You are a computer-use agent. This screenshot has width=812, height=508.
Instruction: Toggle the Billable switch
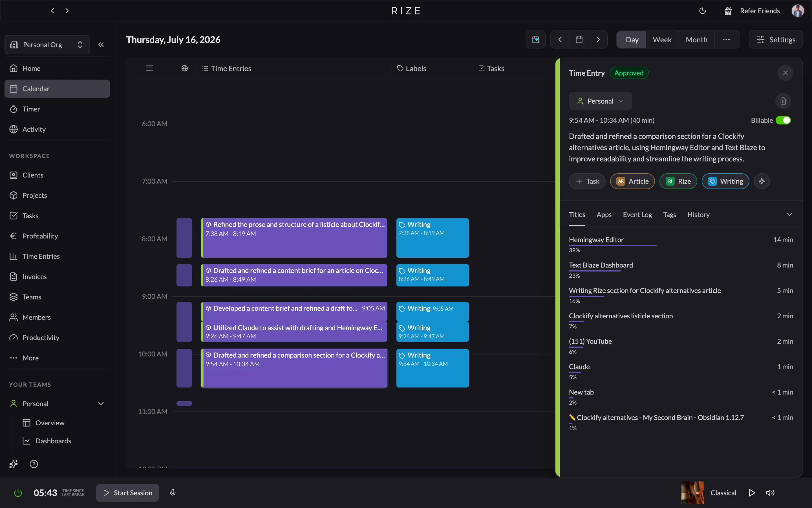click(783, 120)
